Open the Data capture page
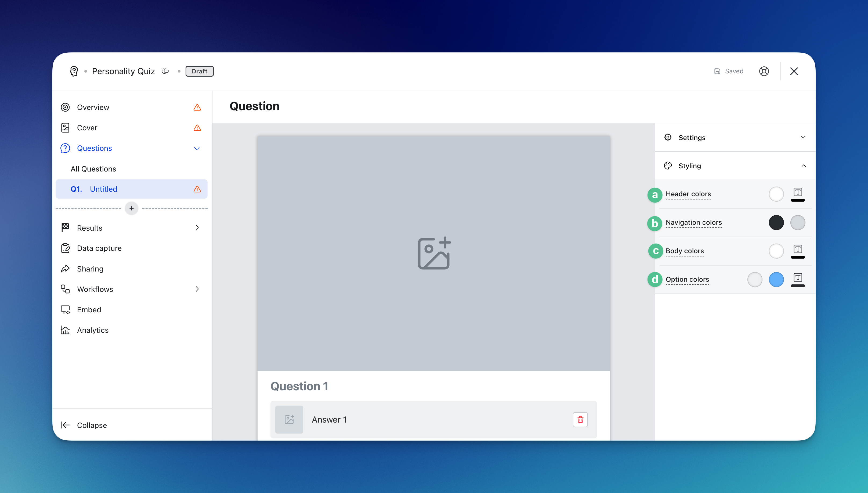 pyautogui.click(x=99, y=248)
